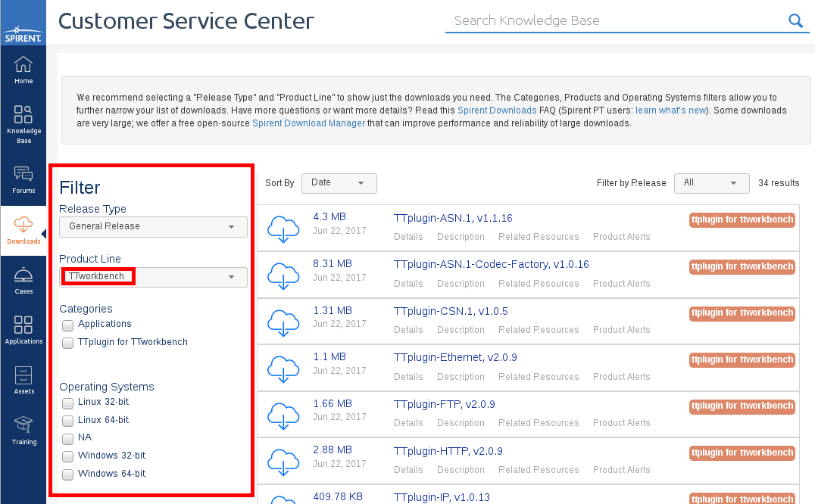This screenshot has height=504, width=815.
Task: Tick the Linux 32-bit checkbox
Action: click(x=67, y=403)
